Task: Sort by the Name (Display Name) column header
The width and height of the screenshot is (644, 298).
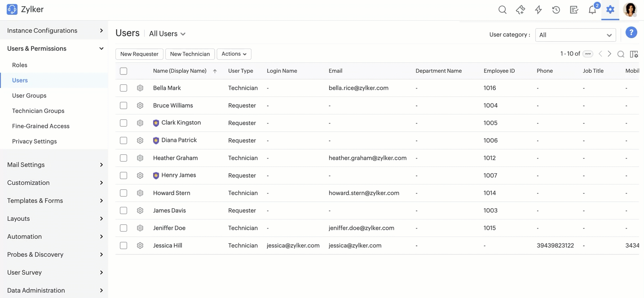Action: pyautogui.click(x=180, y=71)
